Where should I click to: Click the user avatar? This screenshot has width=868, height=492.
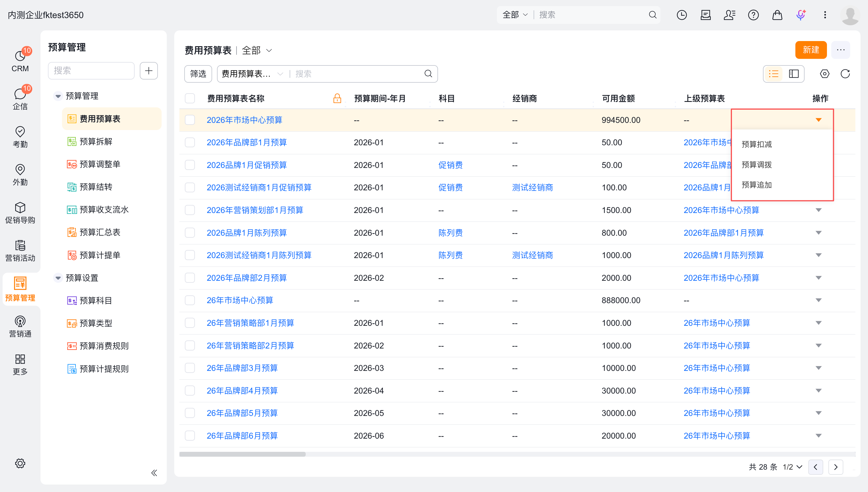point(850,16)
